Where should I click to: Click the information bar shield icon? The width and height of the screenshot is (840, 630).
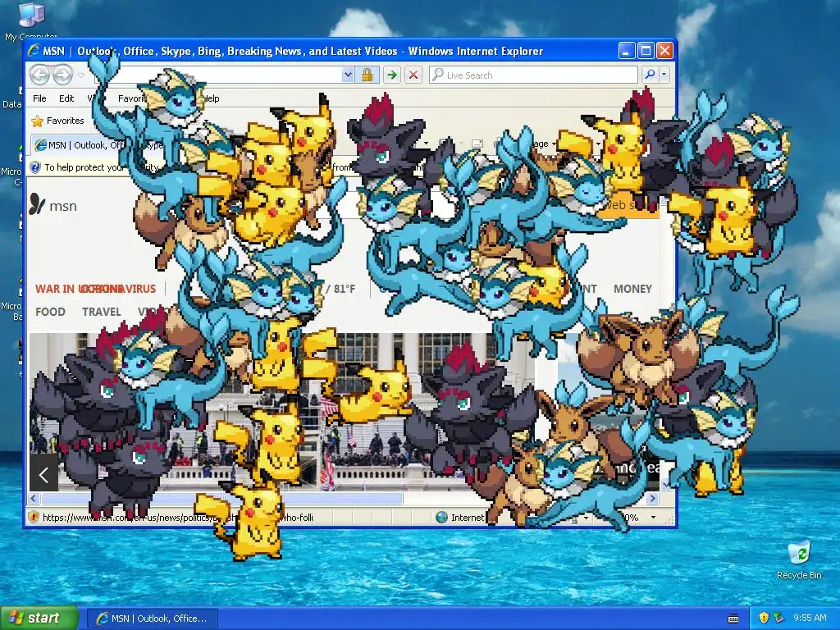point(35,167)
